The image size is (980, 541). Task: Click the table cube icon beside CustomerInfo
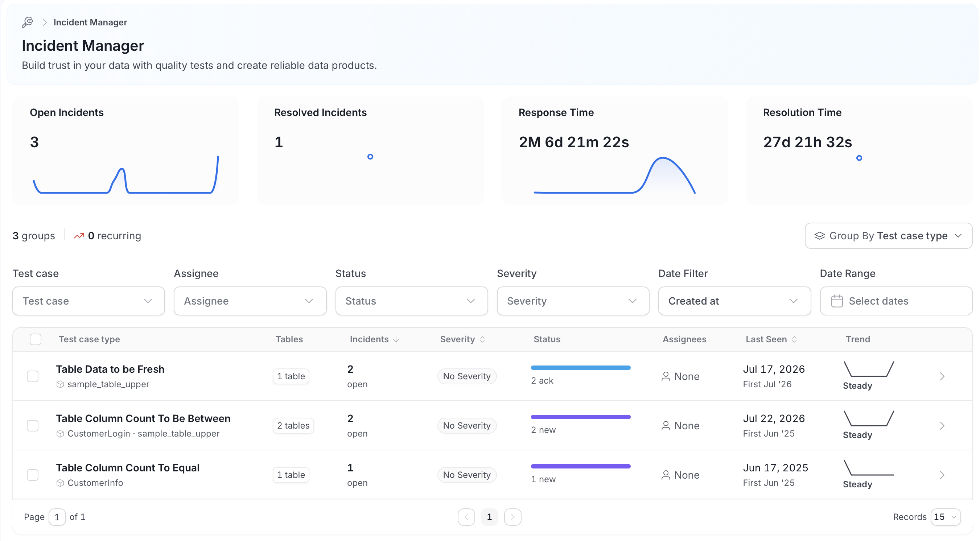coord(60,483)
